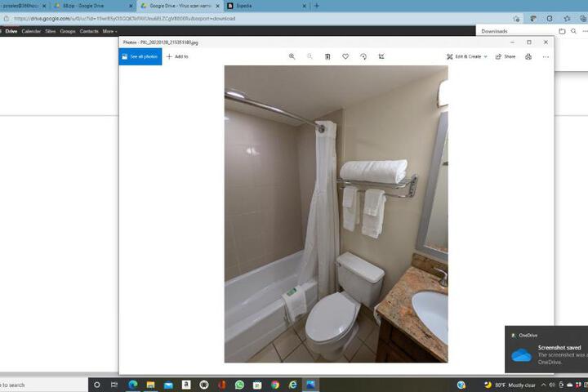
Task: Rotate the photo
Action: pos(363,56)
